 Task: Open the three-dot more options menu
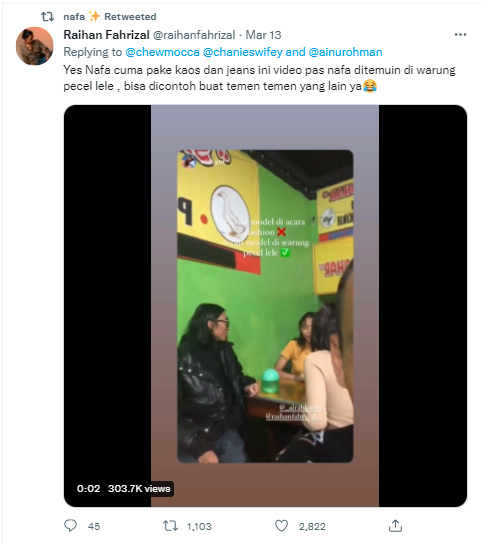click(x=460, y=35)
